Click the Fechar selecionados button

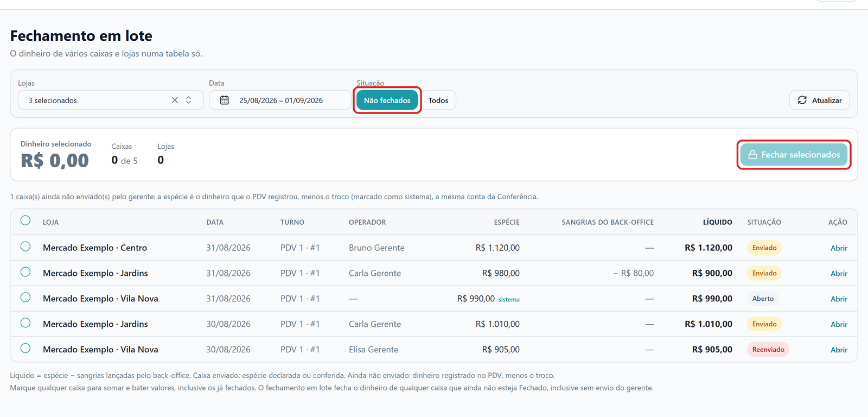[794, 155]
